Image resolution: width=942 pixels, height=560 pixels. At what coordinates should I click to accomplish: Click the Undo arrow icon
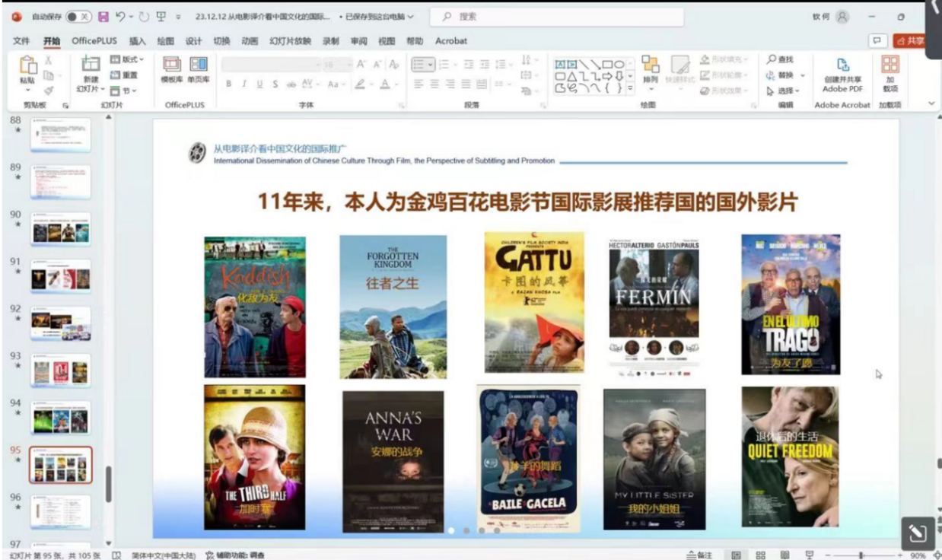point(119,16)
